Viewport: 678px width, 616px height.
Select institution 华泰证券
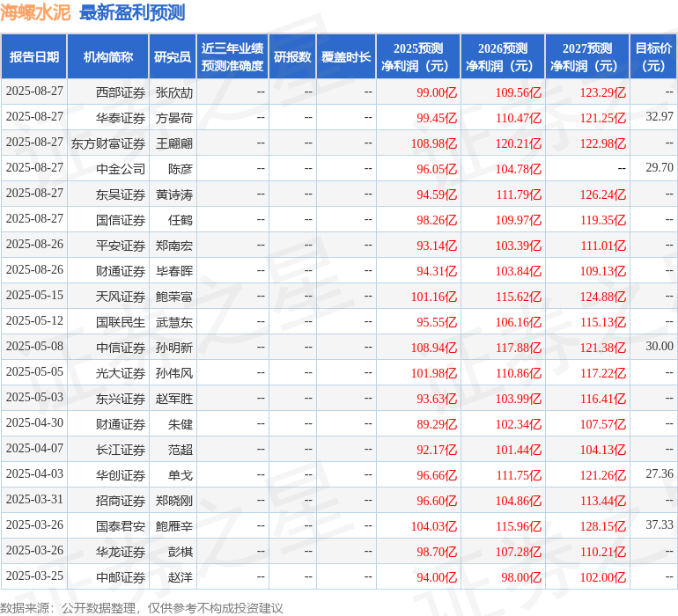tap(121, 118)
